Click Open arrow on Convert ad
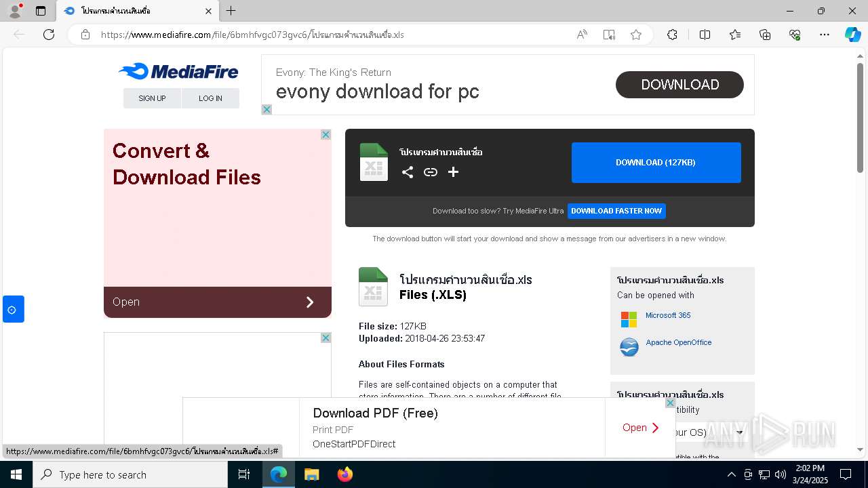Viewport: 868px width, 488px height. (x=310, y=302)
